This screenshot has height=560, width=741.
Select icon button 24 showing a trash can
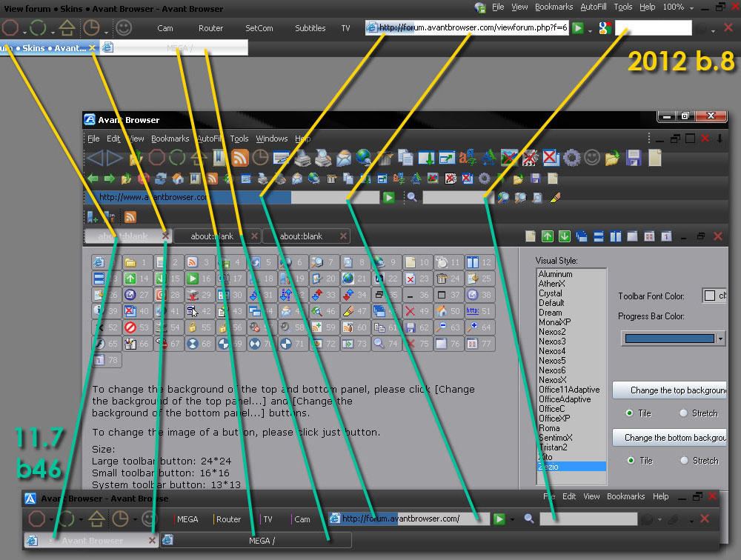[448, 279]
